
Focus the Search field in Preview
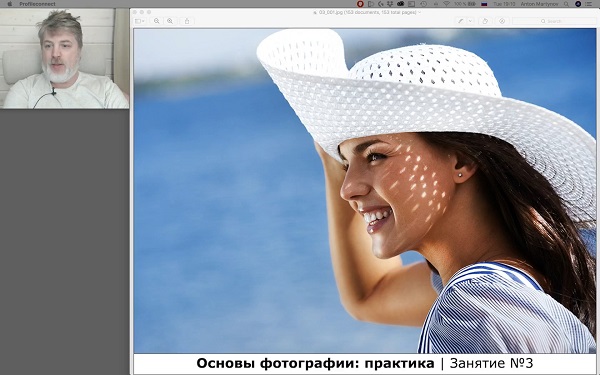click(x=554, y=21)
